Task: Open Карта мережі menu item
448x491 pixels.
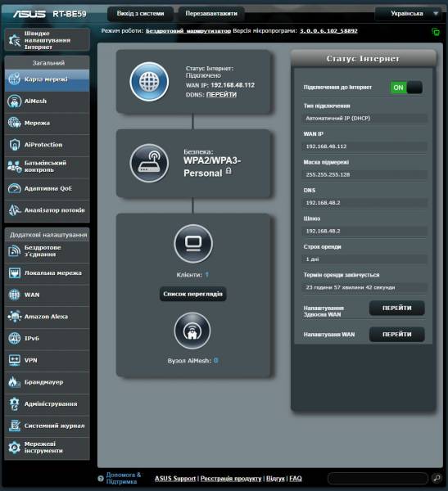Action: 47,79
